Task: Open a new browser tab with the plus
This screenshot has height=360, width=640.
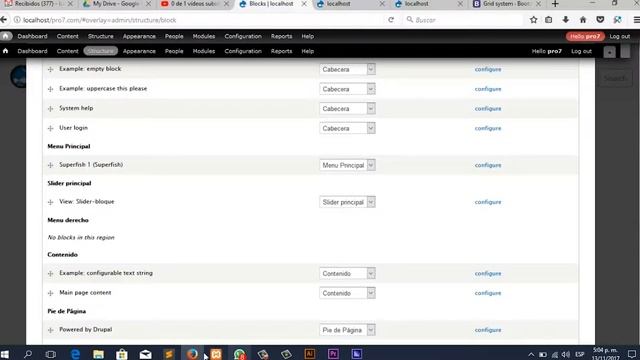Action: click(555, 4)
